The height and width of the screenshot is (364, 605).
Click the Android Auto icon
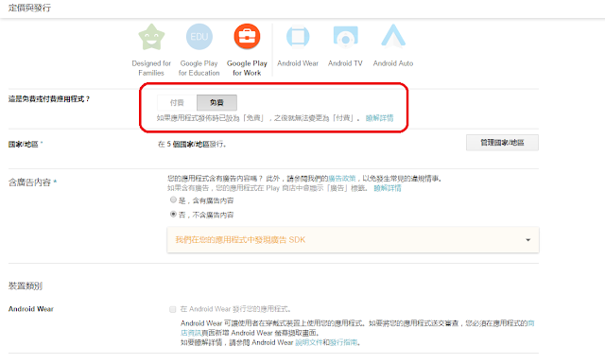pos(393,36)
